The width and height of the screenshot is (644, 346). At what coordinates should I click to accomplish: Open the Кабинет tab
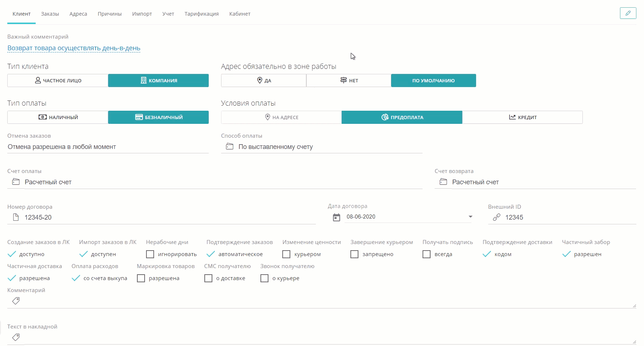point(240,14)
